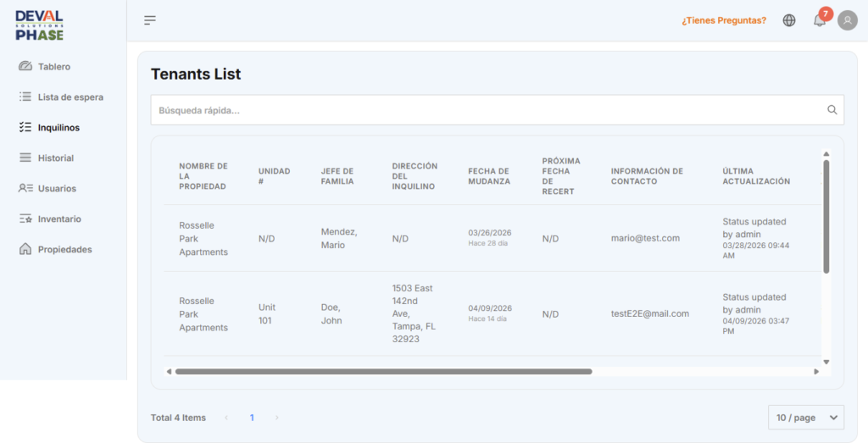Screen dimensions: 868x443
Task: Go to Propiedades
Action: tap(64, 250)
